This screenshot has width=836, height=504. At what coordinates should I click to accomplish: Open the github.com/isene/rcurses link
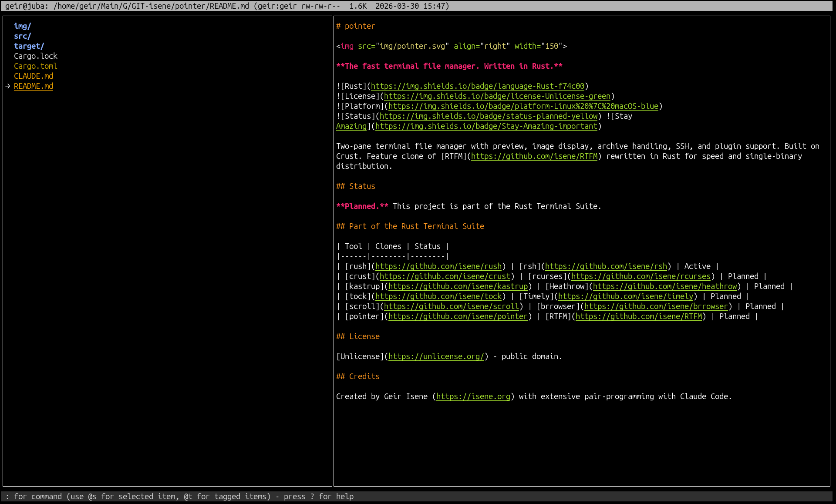[641, 276]
